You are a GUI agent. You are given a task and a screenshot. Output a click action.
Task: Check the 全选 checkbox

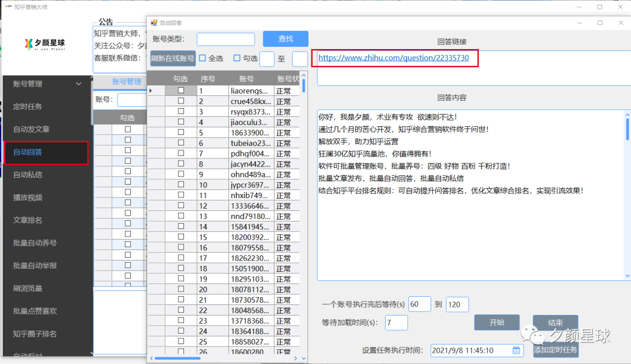[x=202, y=58]
